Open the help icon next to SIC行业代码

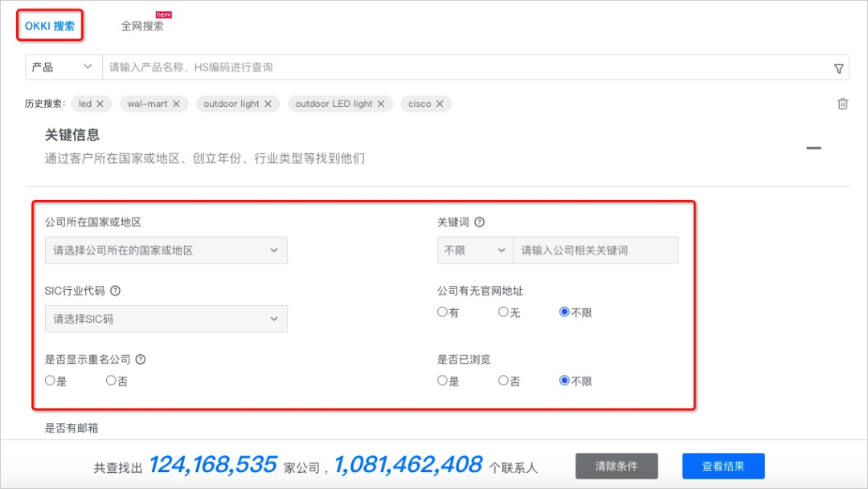tap(114, 291)
